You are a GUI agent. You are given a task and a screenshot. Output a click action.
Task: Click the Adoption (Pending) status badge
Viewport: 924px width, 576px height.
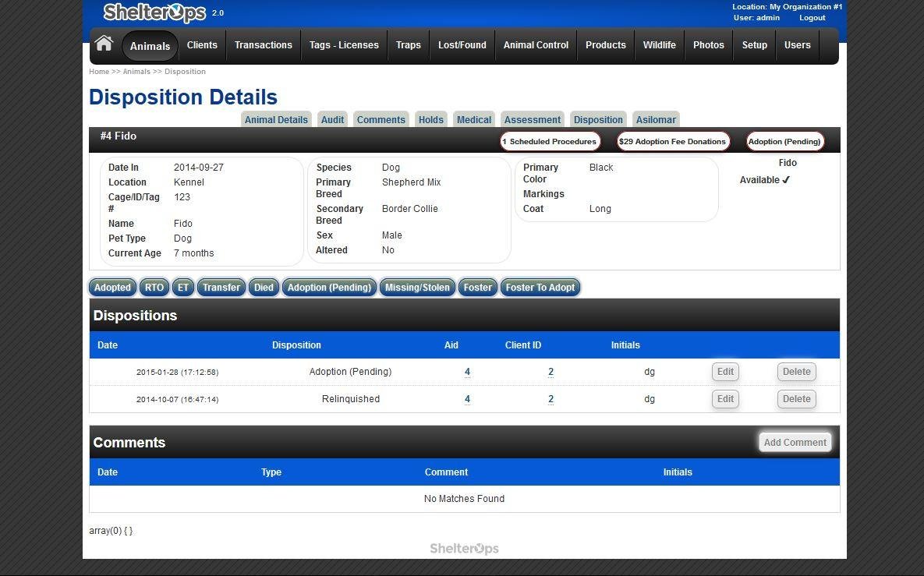pos(784,141)
